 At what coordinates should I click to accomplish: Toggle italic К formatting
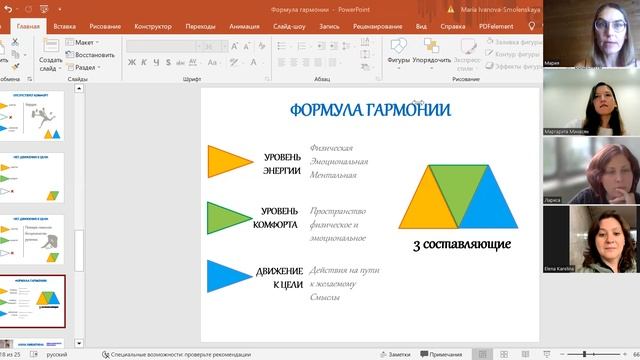pyautogui.click(x=144, y=62)
